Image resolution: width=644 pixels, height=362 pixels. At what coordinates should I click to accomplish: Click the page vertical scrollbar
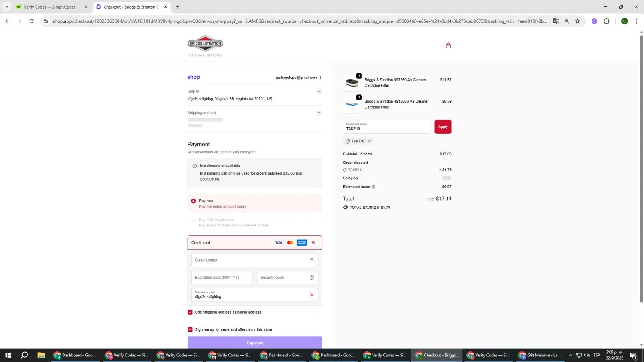point(641,168)
